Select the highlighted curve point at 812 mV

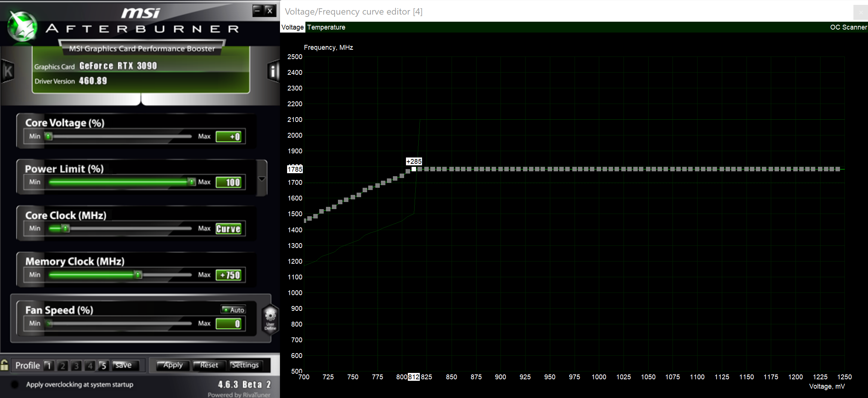(414, 169)
